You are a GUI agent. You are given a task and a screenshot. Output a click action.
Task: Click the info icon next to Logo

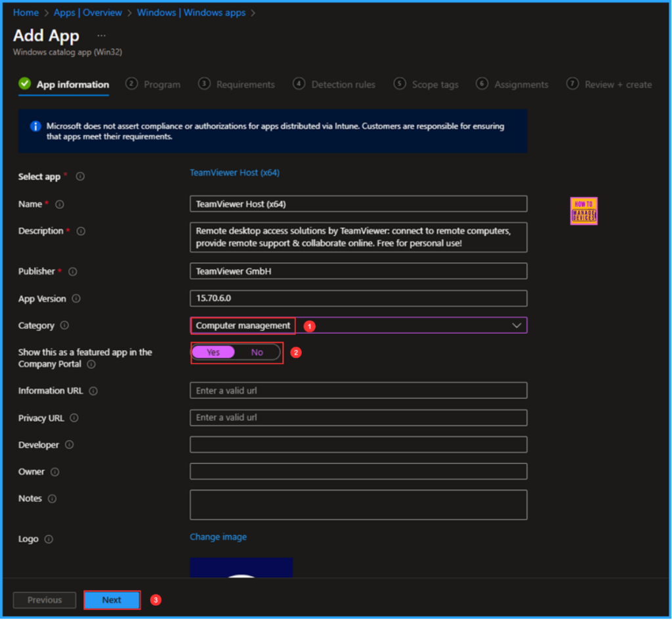coord(49,539)
